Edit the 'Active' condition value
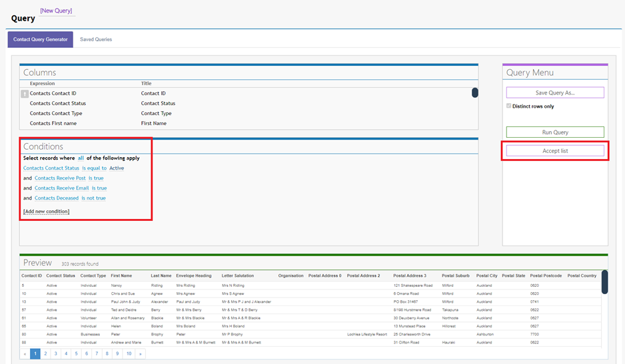Image resolution: width=625 pixels, height=364 pixels. pyautogui.click(x=117, y=168)
